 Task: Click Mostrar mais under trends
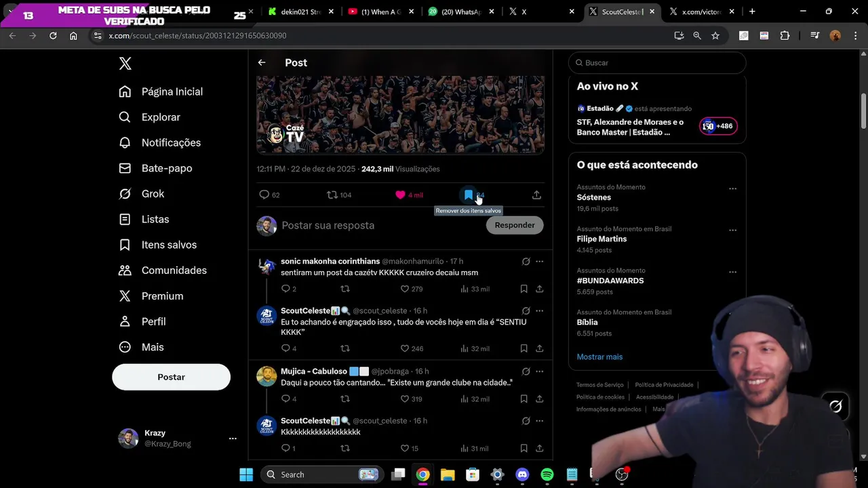[599, 357]
